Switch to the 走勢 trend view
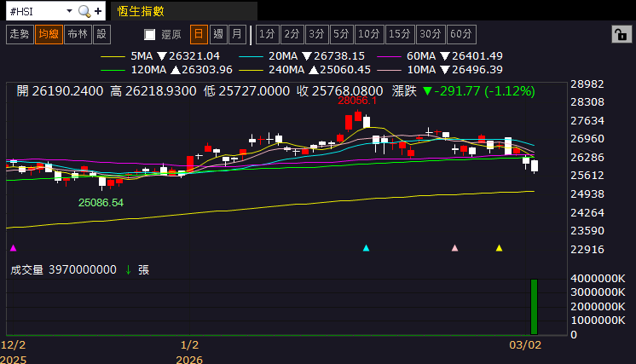This screenshot has height=364, width=636. 20,34
